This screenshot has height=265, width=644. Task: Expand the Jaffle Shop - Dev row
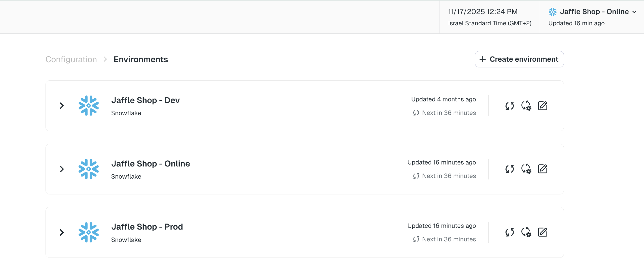coord(62,106)
